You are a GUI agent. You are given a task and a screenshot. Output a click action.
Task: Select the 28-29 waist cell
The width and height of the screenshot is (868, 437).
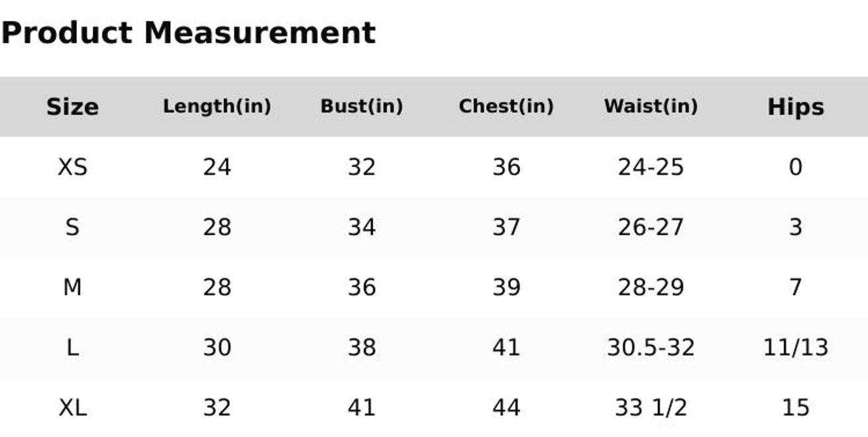tap(650, 287)
